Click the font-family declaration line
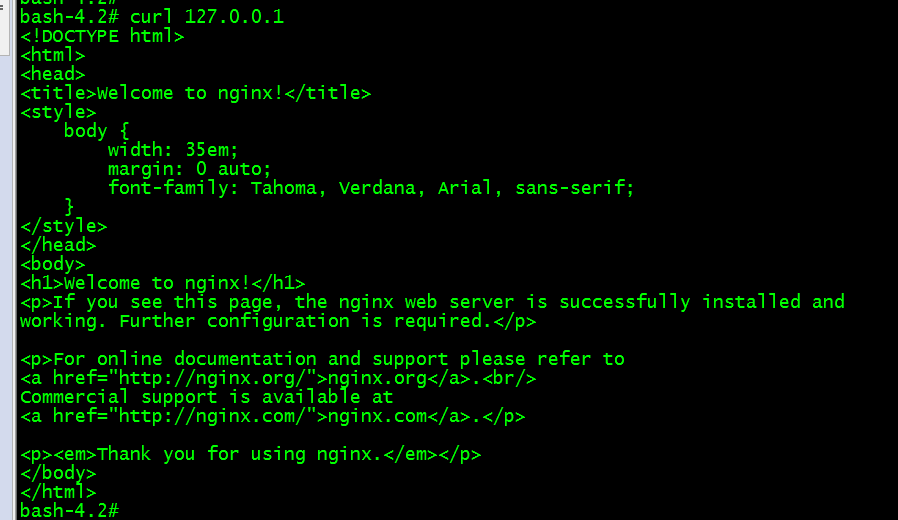Viewport: 898px width, 520px height. pyautogui.click(x=371, y=188)
